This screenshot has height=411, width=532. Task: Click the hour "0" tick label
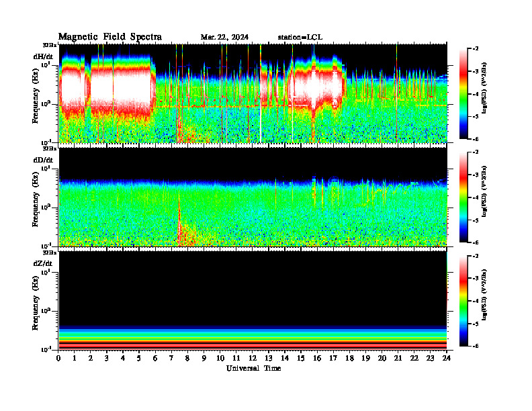click(58, 358)
